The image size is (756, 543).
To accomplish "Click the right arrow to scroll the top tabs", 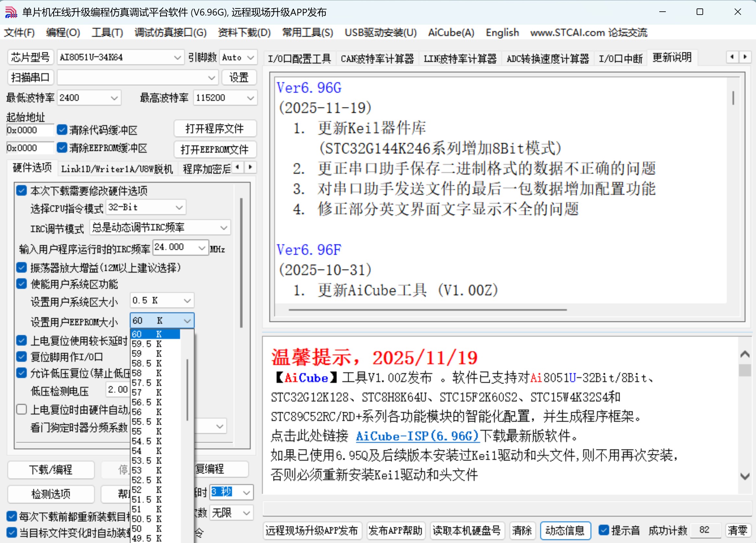I will (745, 57).
